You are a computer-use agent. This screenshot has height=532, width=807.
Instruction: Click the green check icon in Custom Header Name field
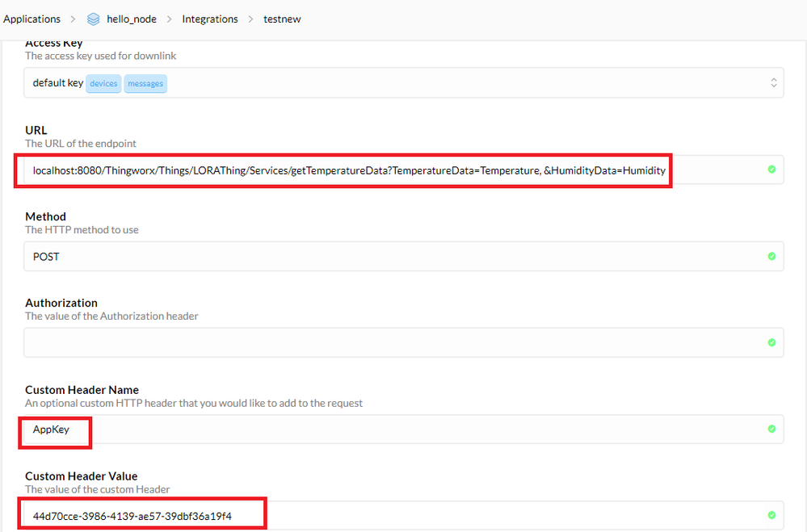pyautogui.click(x=771, y=429)
